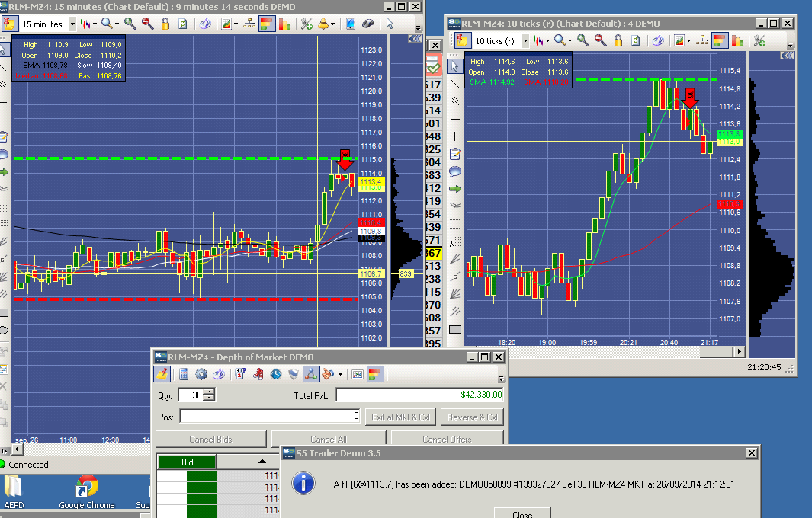This screenshot has width=812, height=518.
Task: Click the clock icon in Depth of Market toolbar
Action: click(x=276, y=373)
